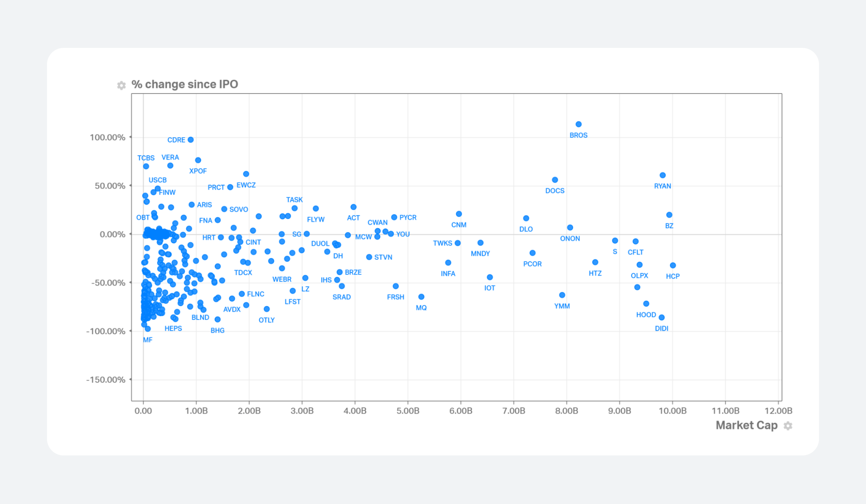The image size is (866, 504).
Task: Select the FLYW ticker label
Action: point(315,219)
